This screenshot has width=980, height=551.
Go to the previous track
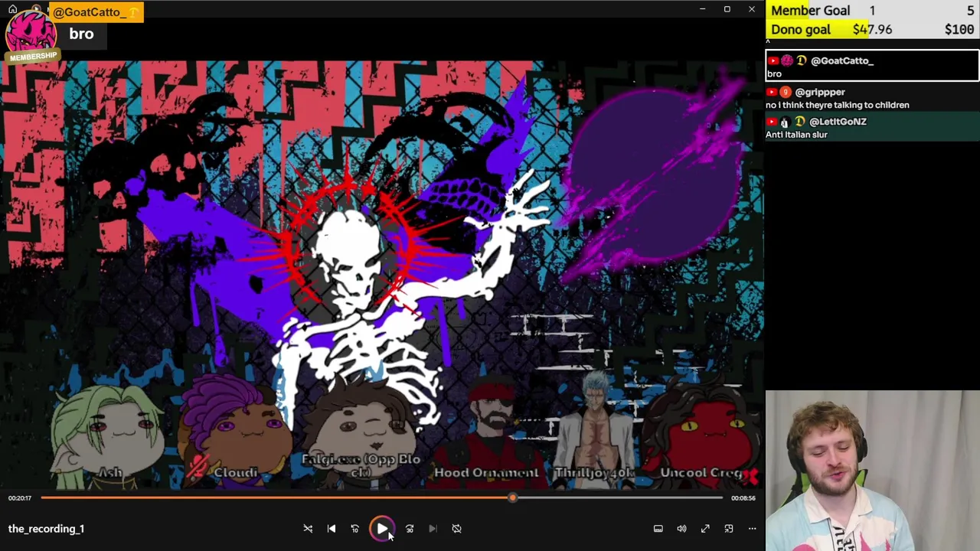click(x=332, y=529)
